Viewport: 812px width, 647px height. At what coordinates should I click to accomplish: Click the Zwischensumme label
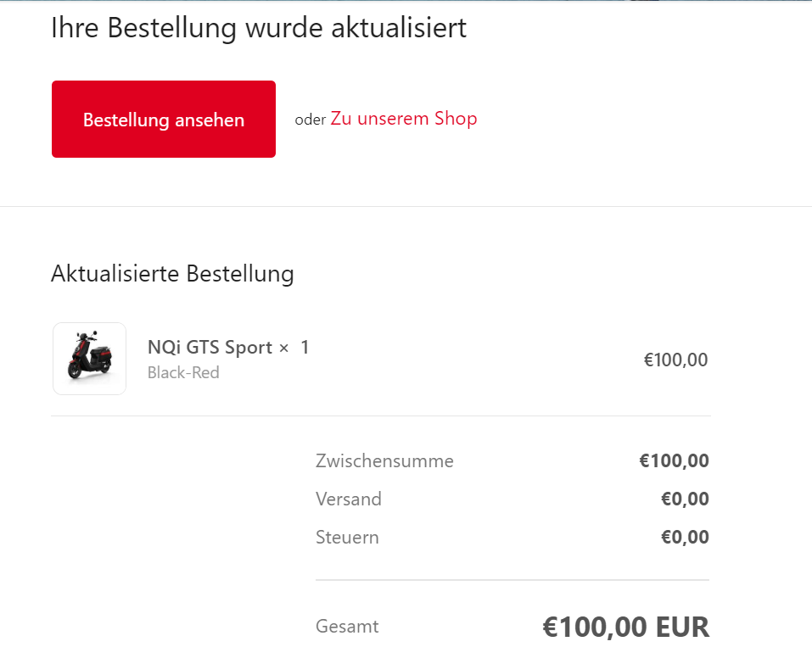(x=384, y=461)
